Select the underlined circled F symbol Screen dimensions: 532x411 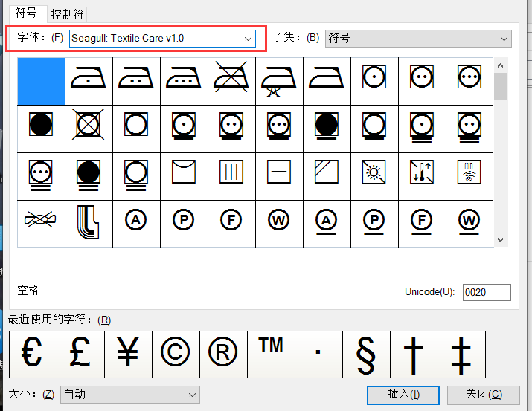tap(422, 224)
